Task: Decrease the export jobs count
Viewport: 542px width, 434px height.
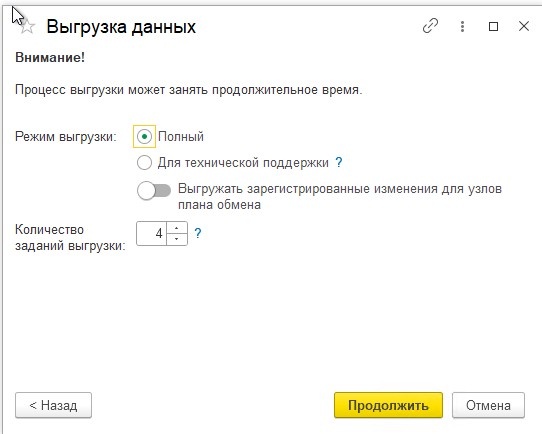Action: click(177, 239)
